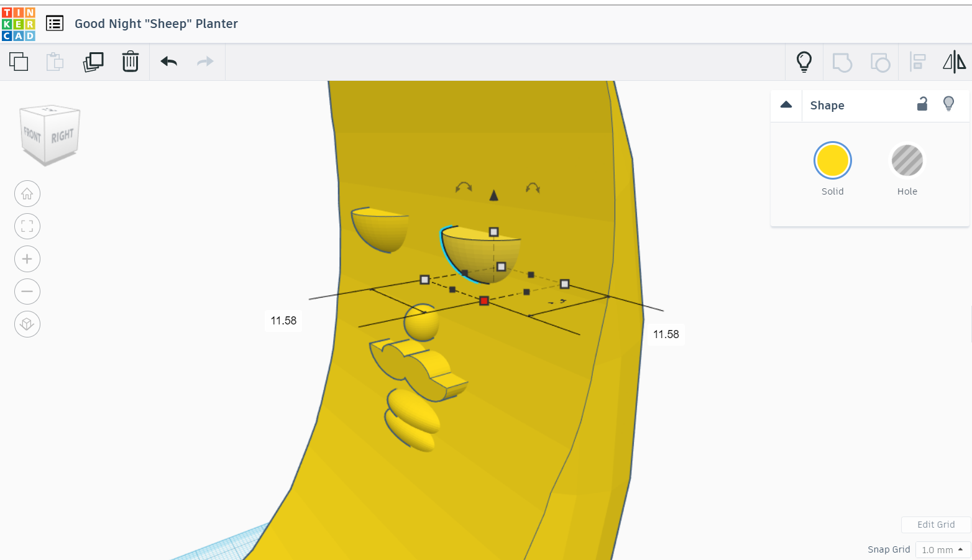Click the left 11.58 dimension label
Image resolution: width=972 pixels, height=560 pixels.
click(x=283, y=321)
